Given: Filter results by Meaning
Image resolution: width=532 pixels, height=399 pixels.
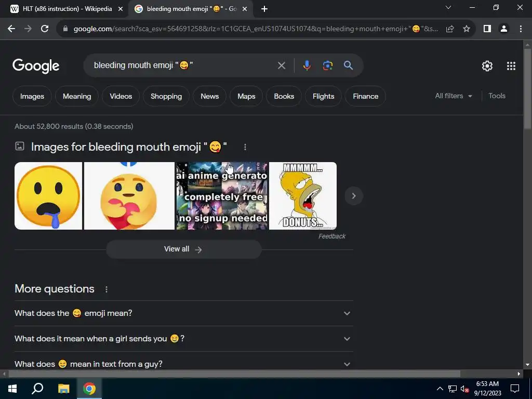Looking at the screenshot, I should pyautogui.click(x=77, y=96).
